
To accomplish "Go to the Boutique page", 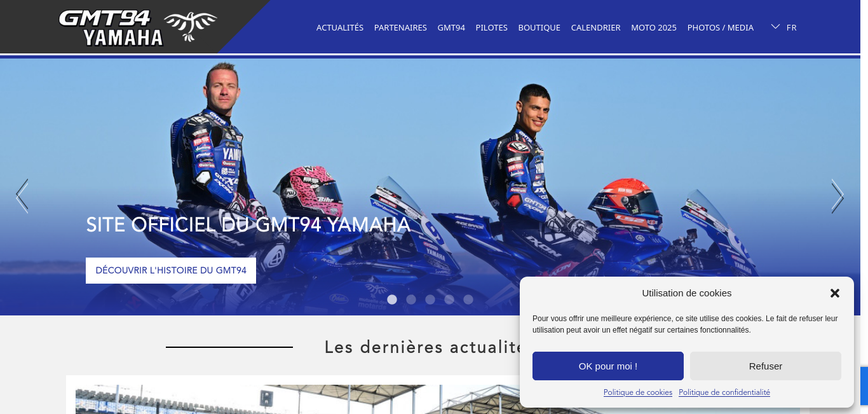I will 539,27.
